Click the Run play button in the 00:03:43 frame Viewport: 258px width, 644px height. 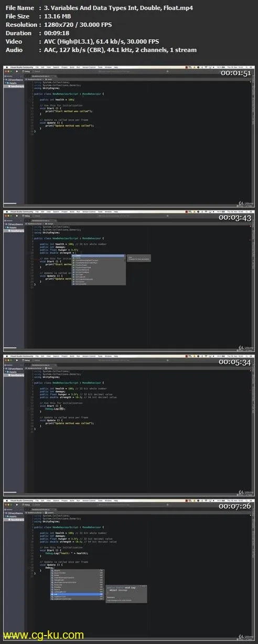pos(16,216)
